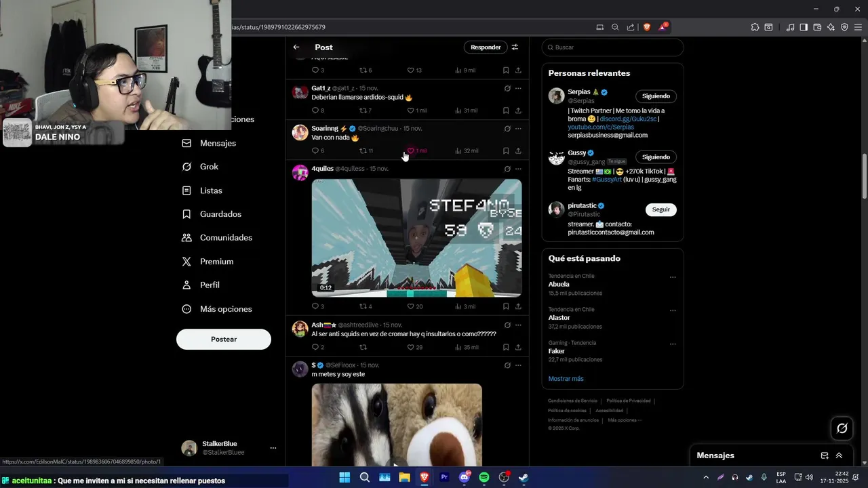
Task: Bookmark the Ash reply
Action: (506, 347)
